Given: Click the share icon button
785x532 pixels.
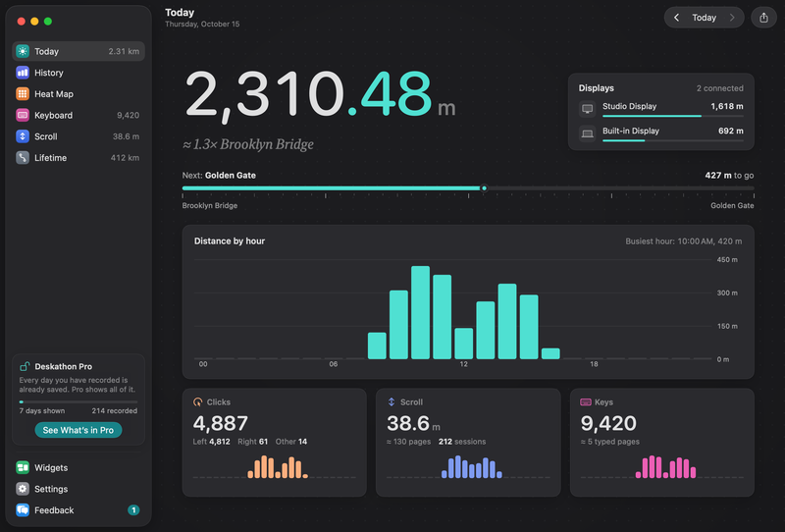Looking at the screenshot, I should click(763, 18).
